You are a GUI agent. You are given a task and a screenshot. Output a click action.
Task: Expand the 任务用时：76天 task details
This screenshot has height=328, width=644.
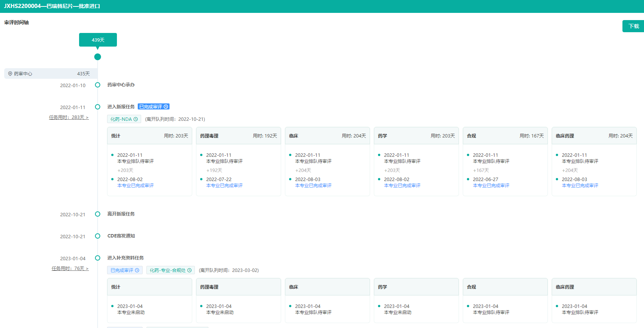[x=70, y=269]
